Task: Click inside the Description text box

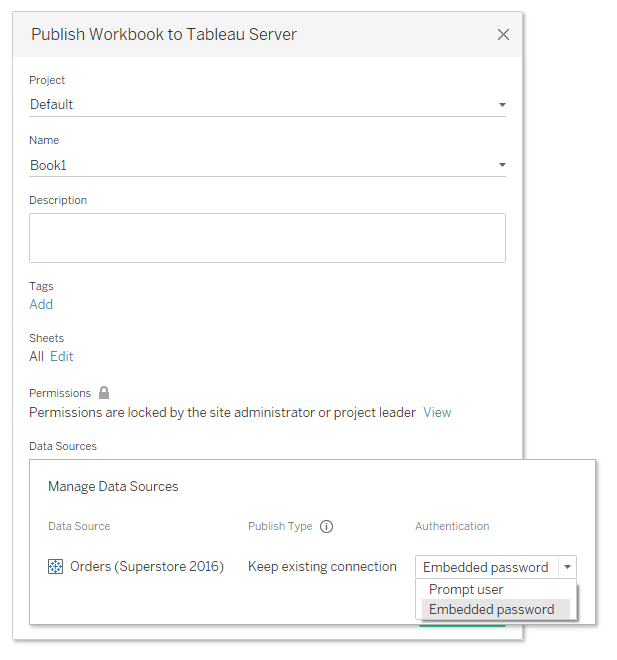Action: pyautogui.click(x=267, y=238)
